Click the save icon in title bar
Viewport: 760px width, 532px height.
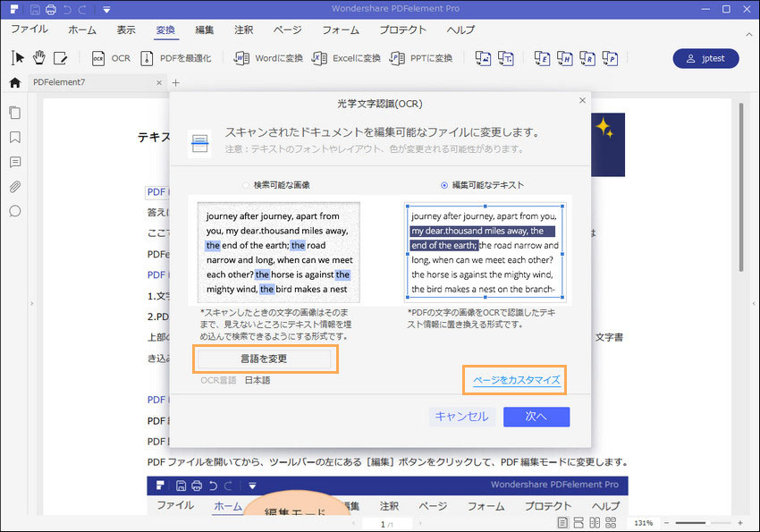[35, 9]
